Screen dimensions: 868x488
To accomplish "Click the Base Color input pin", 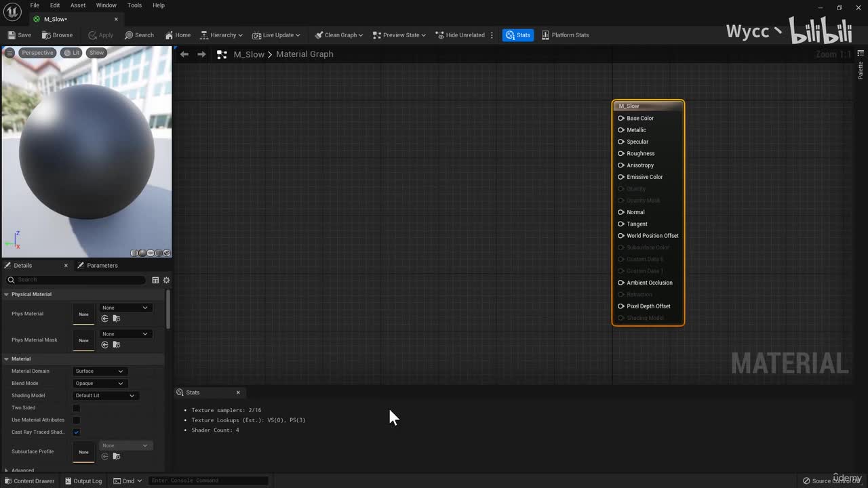I will [x=621, y=118].
